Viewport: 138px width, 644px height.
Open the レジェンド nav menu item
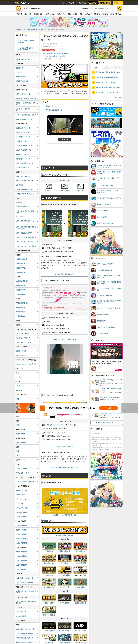pyautogui.click(x=88, y=14)
